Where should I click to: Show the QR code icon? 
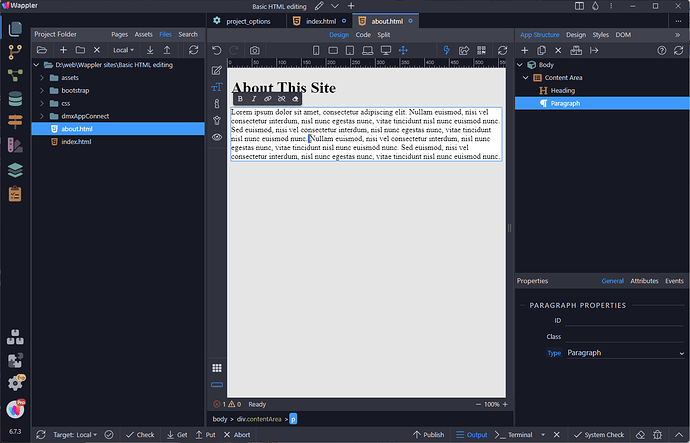point(481,51)
